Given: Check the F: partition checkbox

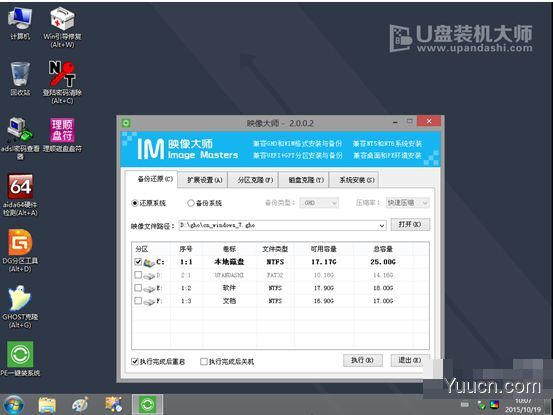Looking at the screenshot, I should 138,301.
